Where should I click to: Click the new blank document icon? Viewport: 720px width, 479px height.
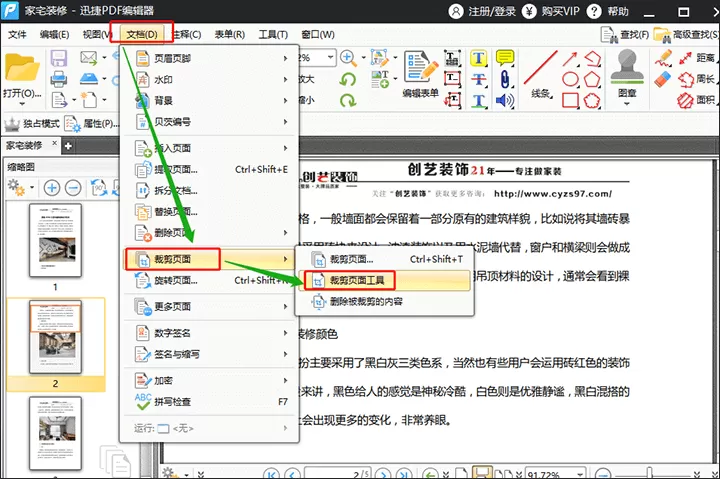(x=89, y=99)
